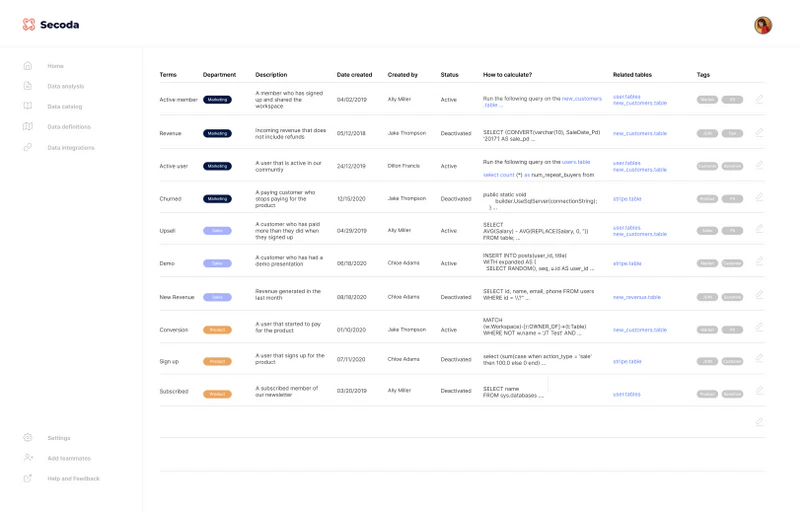Click the Terms column header
The image size is (800, 513).
[x=168, y=75]
